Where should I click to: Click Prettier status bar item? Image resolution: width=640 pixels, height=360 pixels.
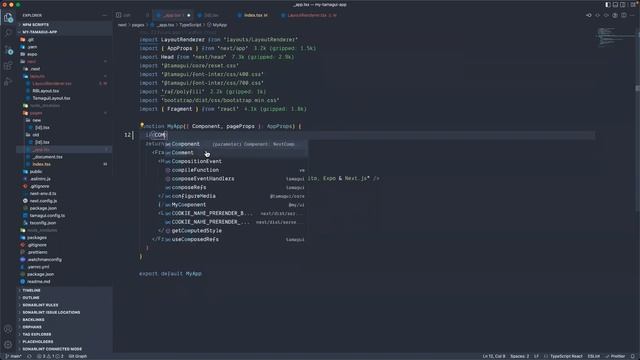[x=616, y=356]
